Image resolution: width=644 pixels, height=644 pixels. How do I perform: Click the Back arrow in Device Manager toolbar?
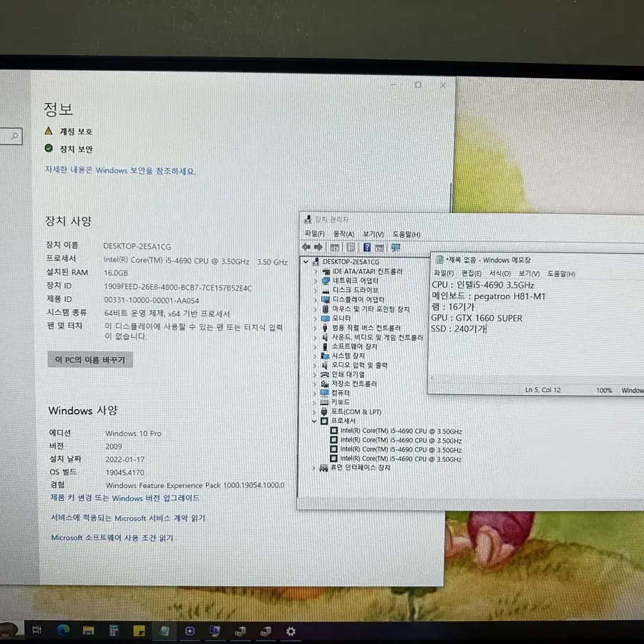[x=306, y=247]
